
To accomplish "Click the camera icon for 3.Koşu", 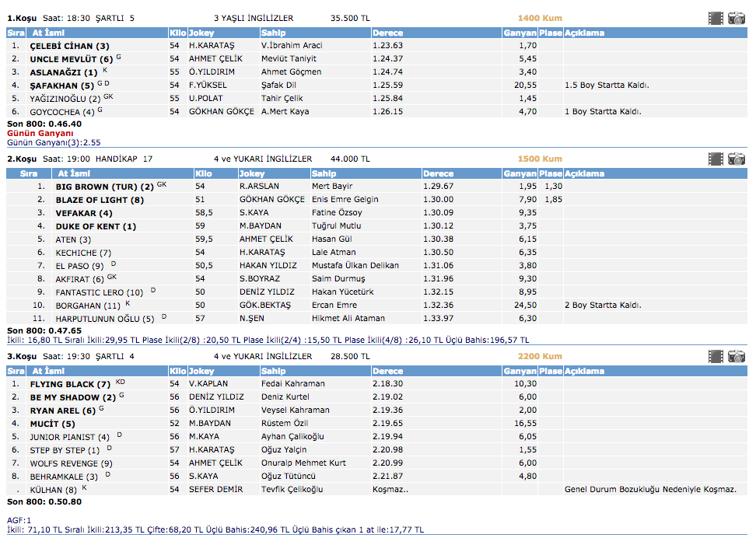I will [736, 356].
